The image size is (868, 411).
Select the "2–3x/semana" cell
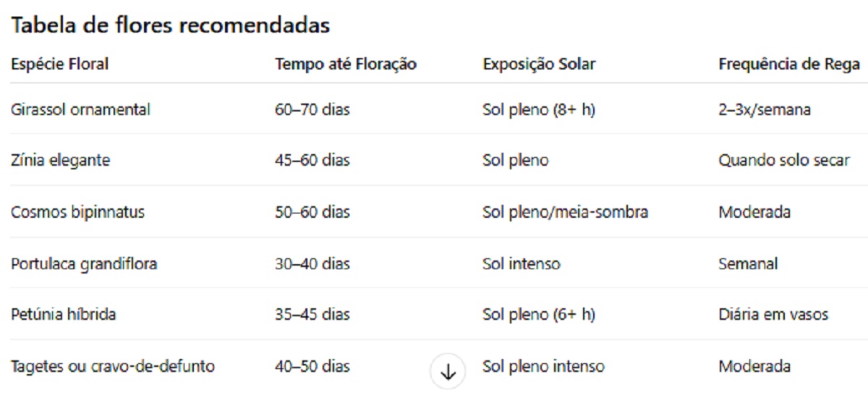point(764,110)
